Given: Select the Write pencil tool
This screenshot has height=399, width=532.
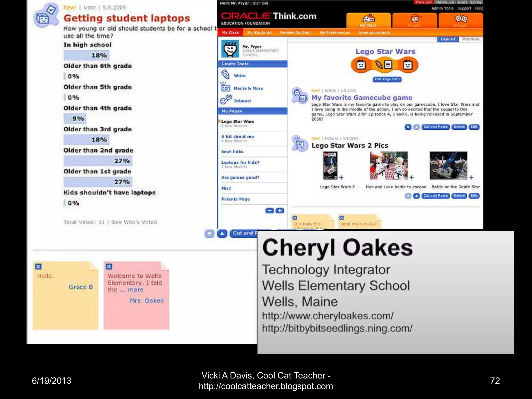Looking at the screenshot, I should click(x=225, y=75).
